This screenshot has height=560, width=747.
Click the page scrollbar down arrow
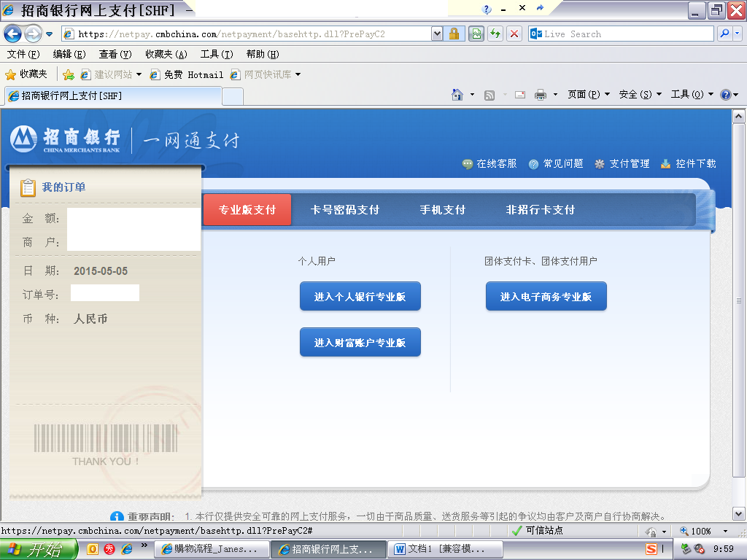click(x=738, y=514)
